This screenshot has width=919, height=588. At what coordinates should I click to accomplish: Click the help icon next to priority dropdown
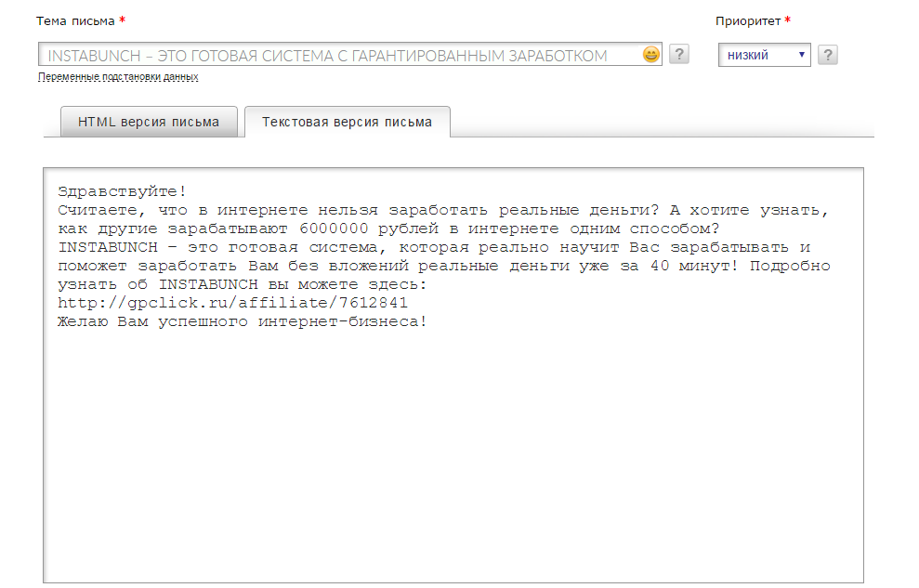pyautogui.click(x=828, y=55)
